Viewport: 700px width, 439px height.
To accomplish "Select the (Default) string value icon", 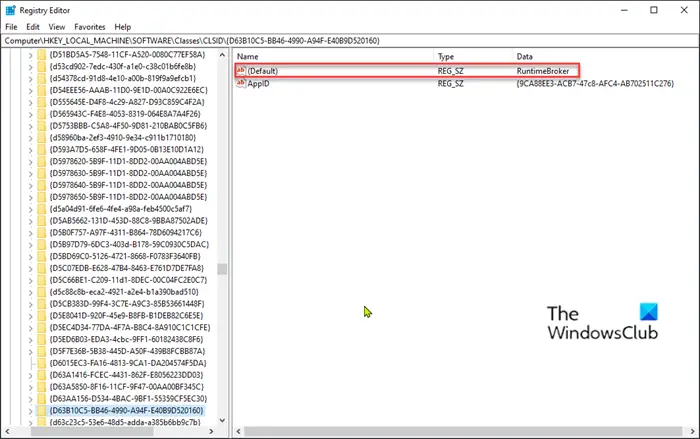I will point(241,71).
